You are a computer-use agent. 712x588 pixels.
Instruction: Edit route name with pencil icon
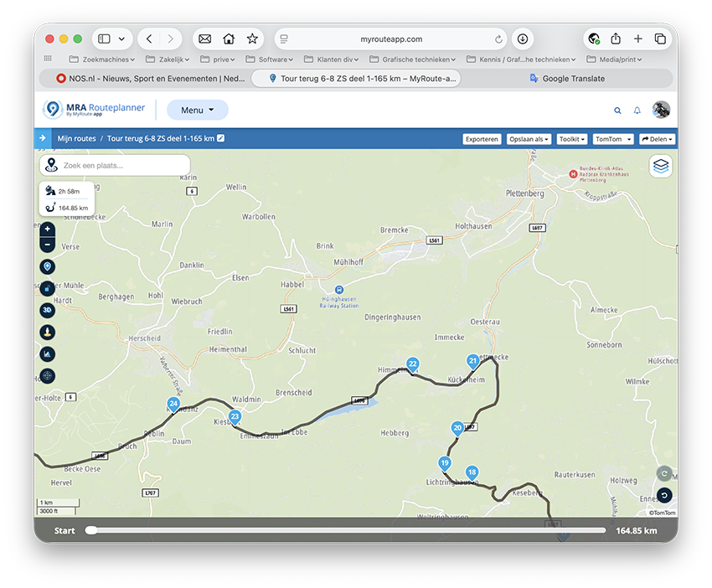coord(220,138)
